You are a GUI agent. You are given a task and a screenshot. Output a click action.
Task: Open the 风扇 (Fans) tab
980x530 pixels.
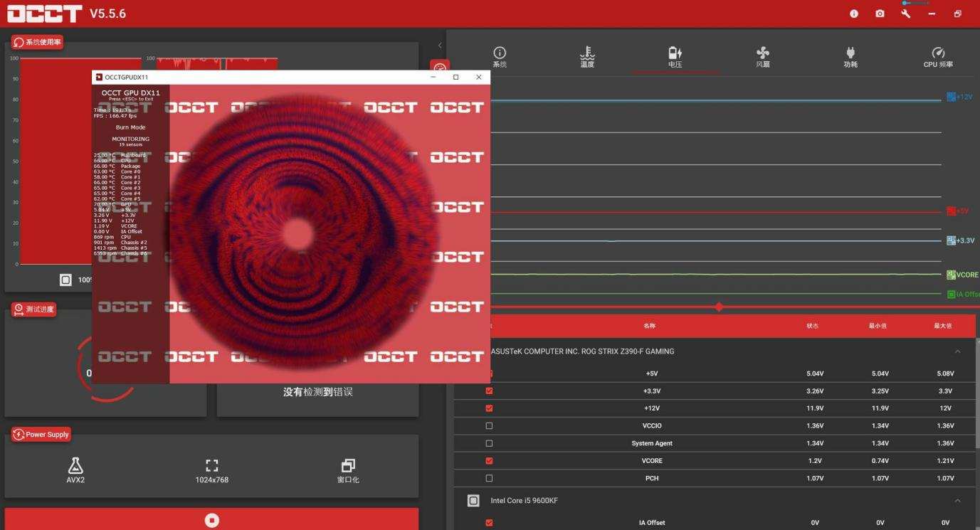[x=763, y=58]
